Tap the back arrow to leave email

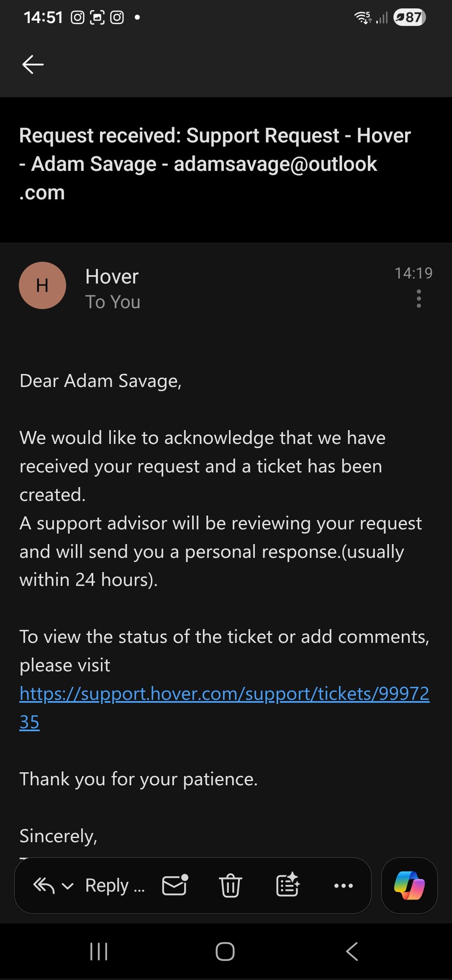pos(33,65)
